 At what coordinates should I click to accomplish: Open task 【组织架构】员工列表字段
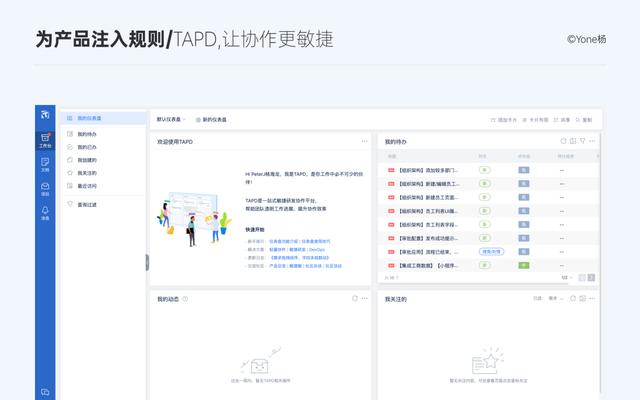(428, 224)
